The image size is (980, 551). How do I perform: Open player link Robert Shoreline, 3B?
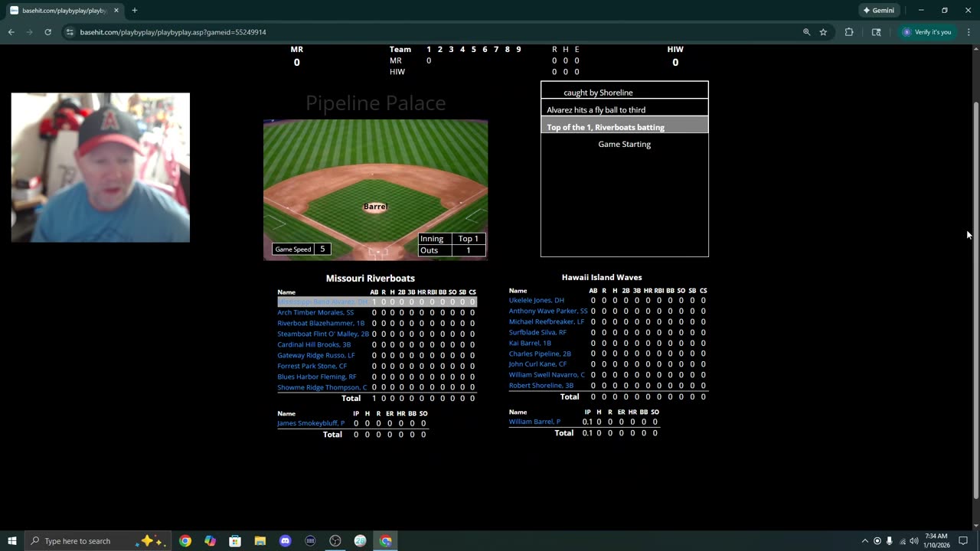(x=541, y=385)
